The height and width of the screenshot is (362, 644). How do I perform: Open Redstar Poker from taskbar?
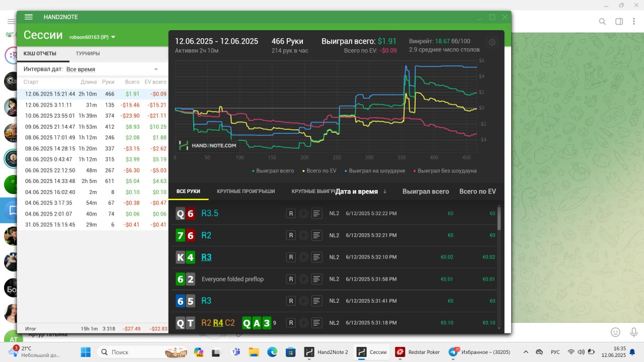[x=418, y=352]
